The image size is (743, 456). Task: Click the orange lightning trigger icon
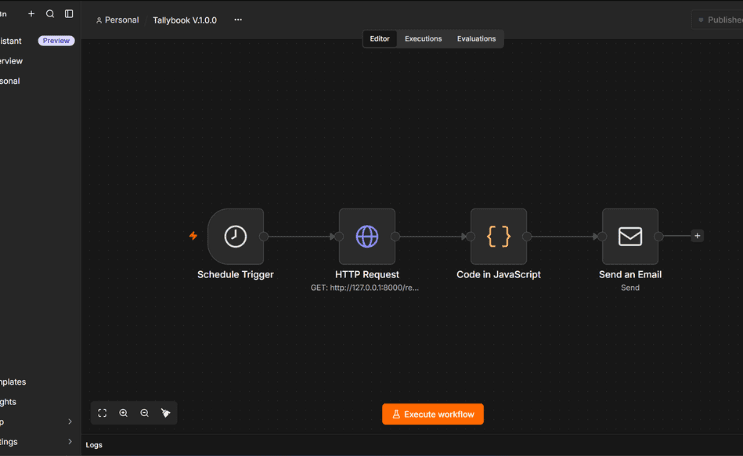point(193,236)
